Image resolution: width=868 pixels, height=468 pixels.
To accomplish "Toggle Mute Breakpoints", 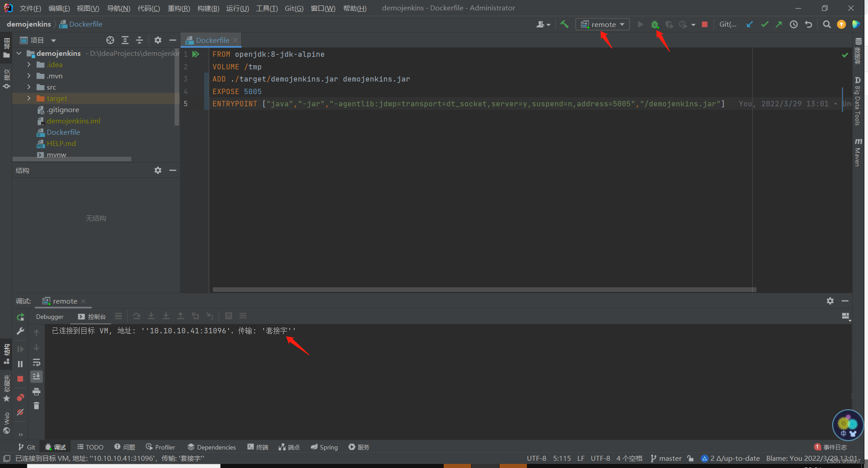I will (x=20, y=412).
